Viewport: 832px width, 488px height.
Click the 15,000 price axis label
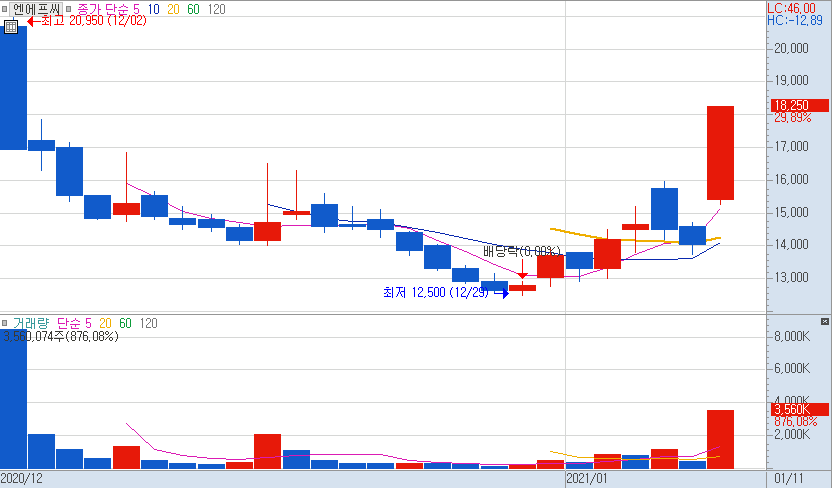coord(792,212)
